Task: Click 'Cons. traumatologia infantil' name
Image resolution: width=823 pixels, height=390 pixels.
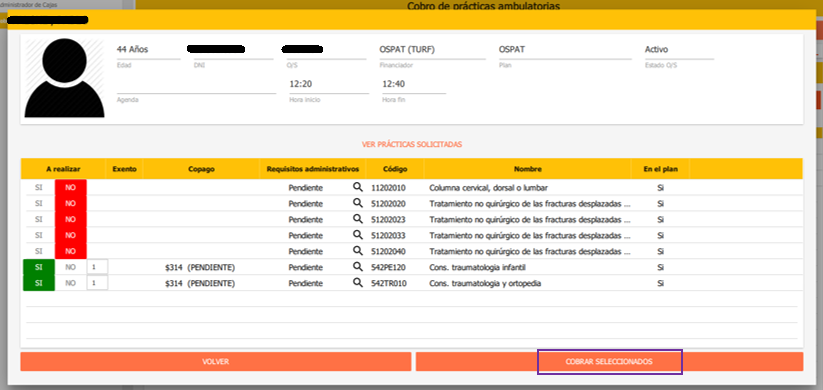Action: 477,267
